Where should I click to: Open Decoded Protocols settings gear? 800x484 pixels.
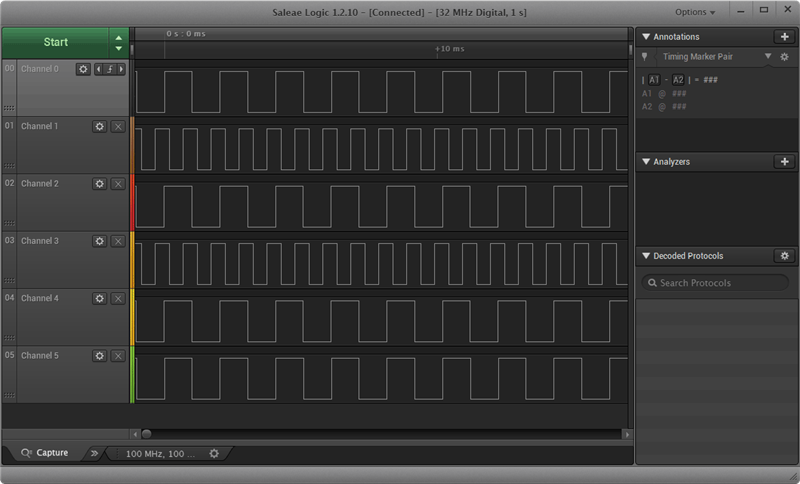pos(785,256)
